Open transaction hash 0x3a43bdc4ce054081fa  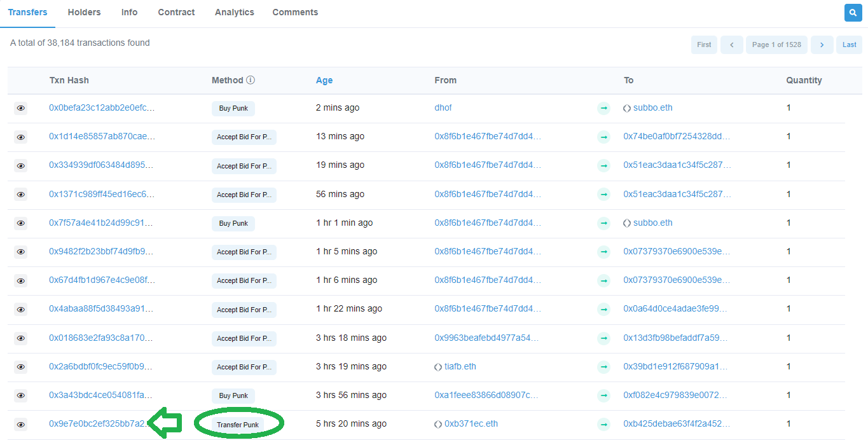coord(102,395)
